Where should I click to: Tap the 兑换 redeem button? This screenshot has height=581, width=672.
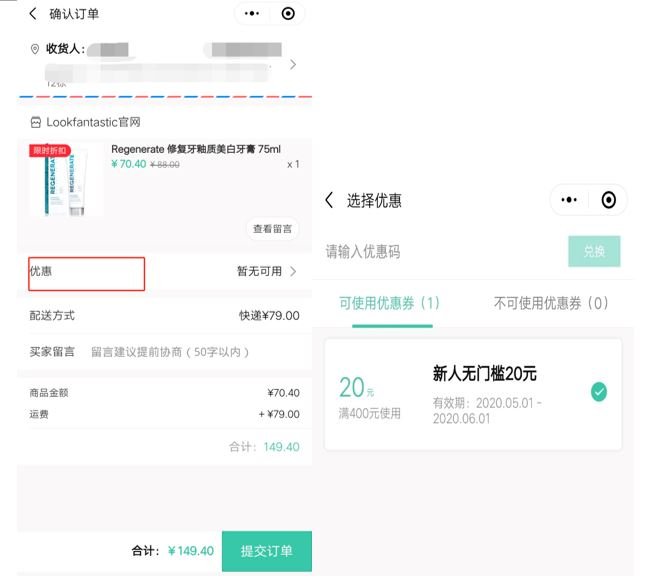(594, 252)
